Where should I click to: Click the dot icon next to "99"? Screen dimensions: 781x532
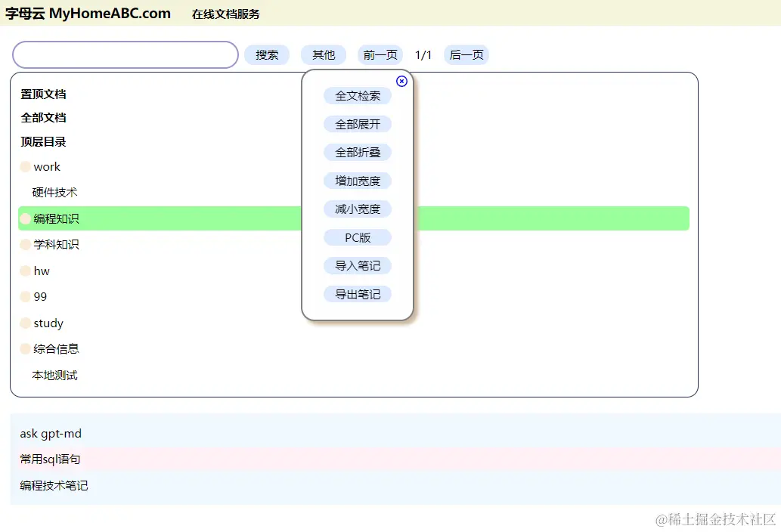tap(25, 296)
